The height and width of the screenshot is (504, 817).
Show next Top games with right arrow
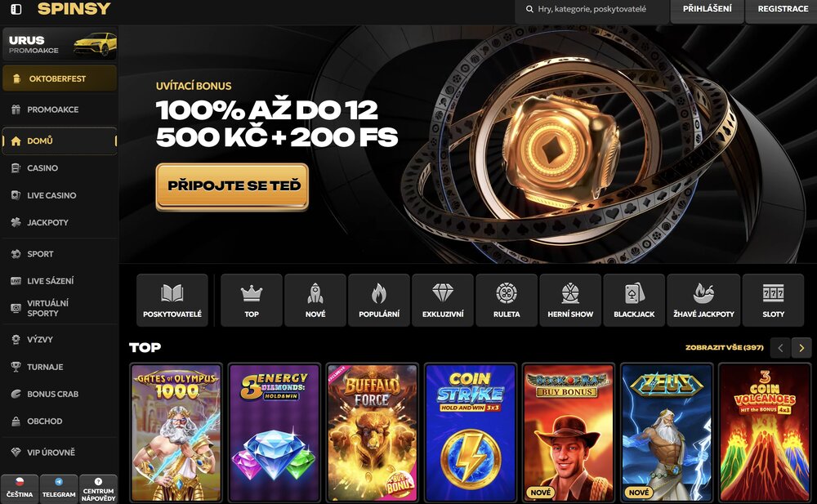point(801,348)
